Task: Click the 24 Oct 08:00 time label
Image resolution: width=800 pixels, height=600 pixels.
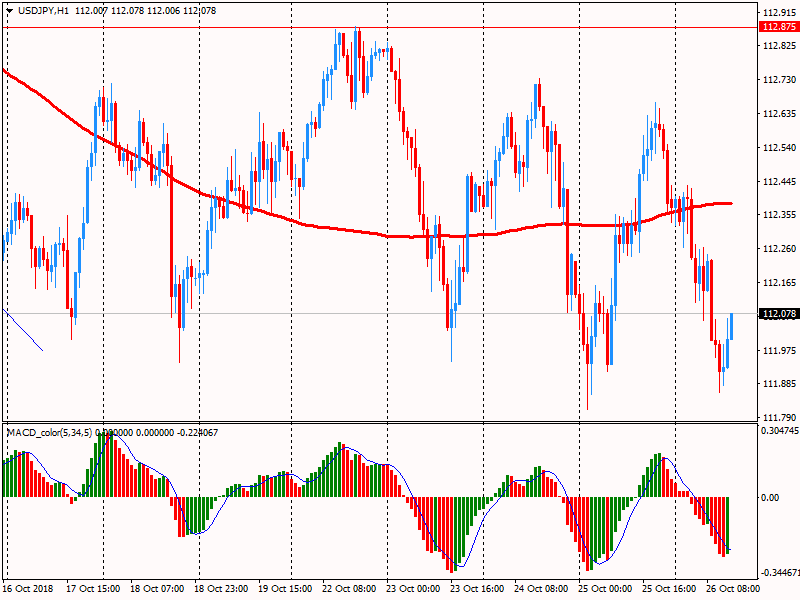Action: tap(541, 589)
